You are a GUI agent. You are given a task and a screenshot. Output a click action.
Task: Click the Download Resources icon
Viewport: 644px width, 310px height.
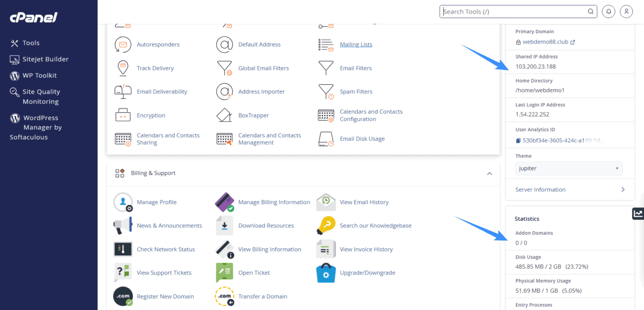[224, 226]
